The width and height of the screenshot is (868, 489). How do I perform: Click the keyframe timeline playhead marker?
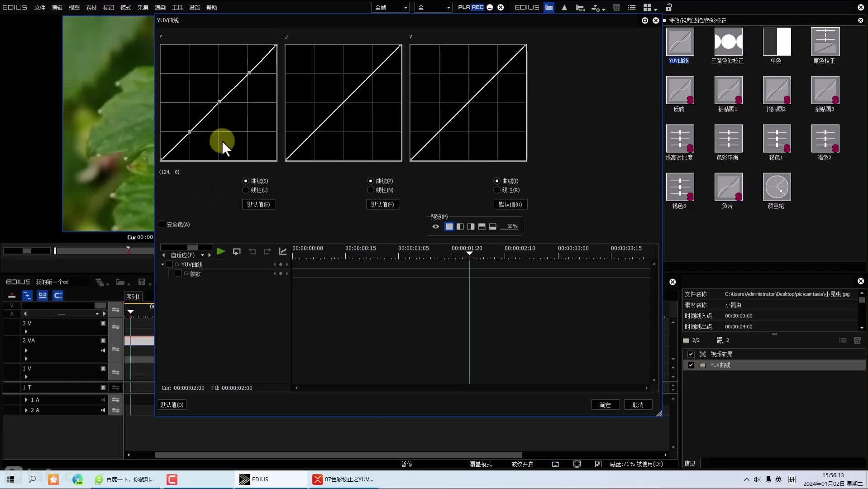[469, 253]
